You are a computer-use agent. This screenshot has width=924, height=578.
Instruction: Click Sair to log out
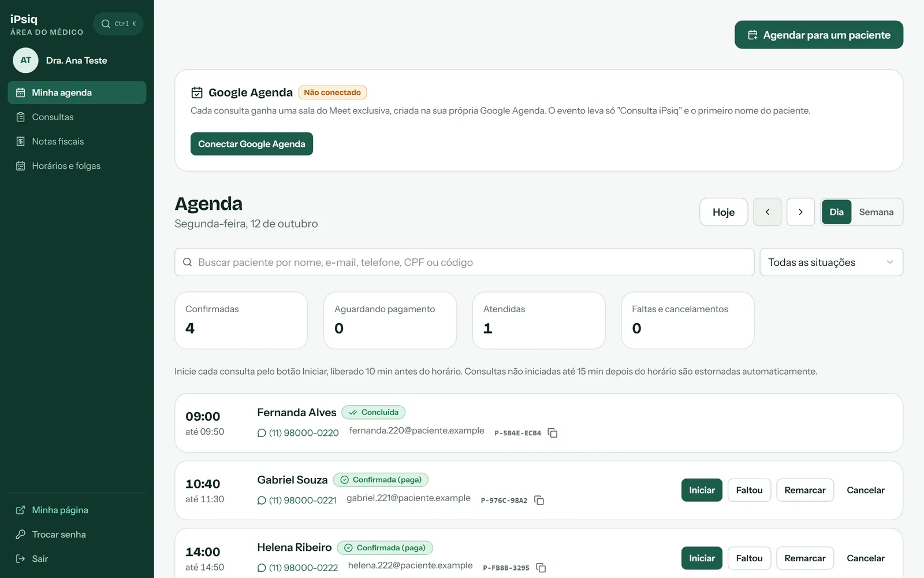click(77, 559)
